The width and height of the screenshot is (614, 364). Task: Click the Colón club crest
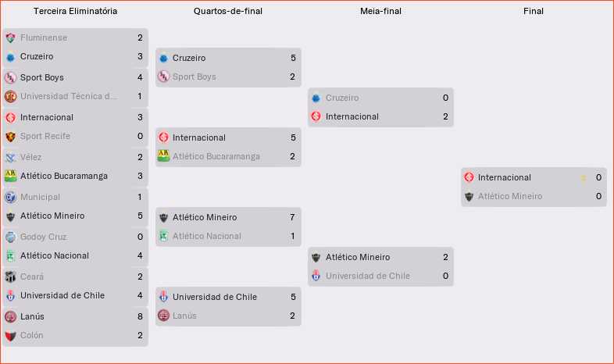(x=11, y=335)
